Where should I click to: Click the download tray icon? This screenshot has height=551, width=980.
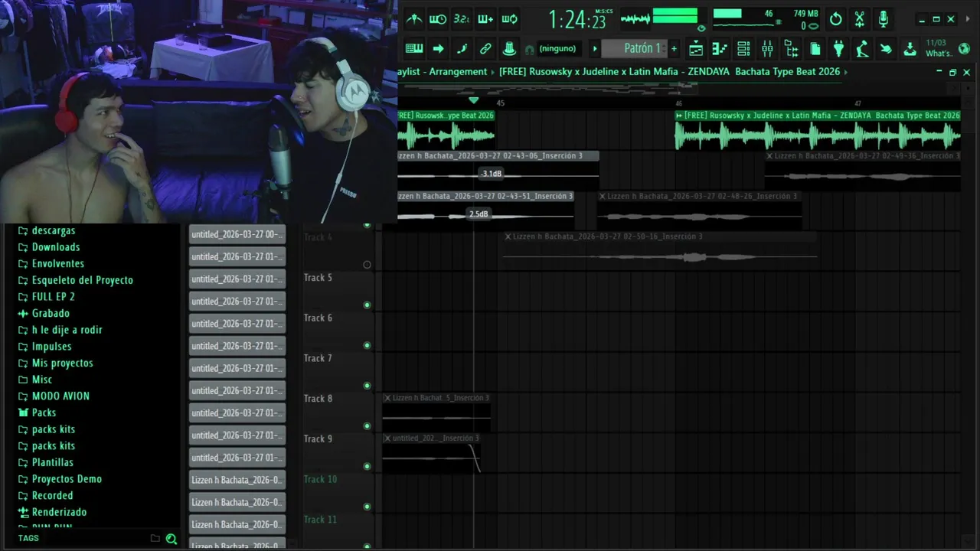pyautogui.click(x=910, y=49)
